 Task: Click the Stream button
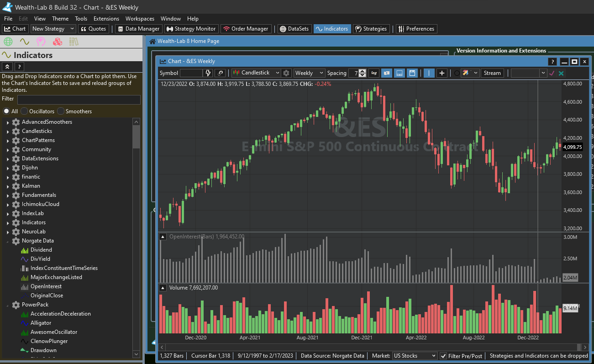(492, 73)
